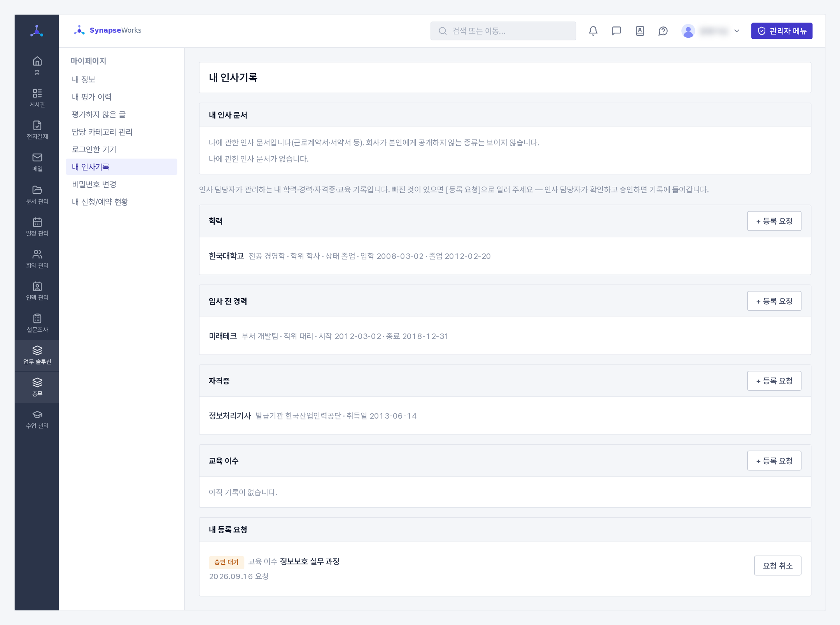Select the 로그인한 기기 menu item
This screenshot has height=625, width=840.
[121, 149]
